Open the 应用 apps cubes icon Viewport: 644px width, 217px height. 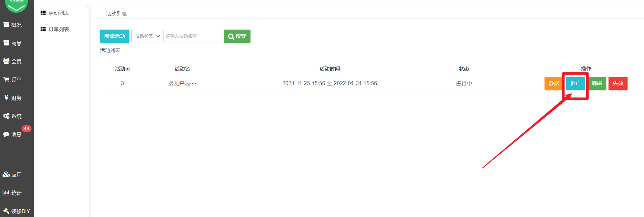(6, 175)
